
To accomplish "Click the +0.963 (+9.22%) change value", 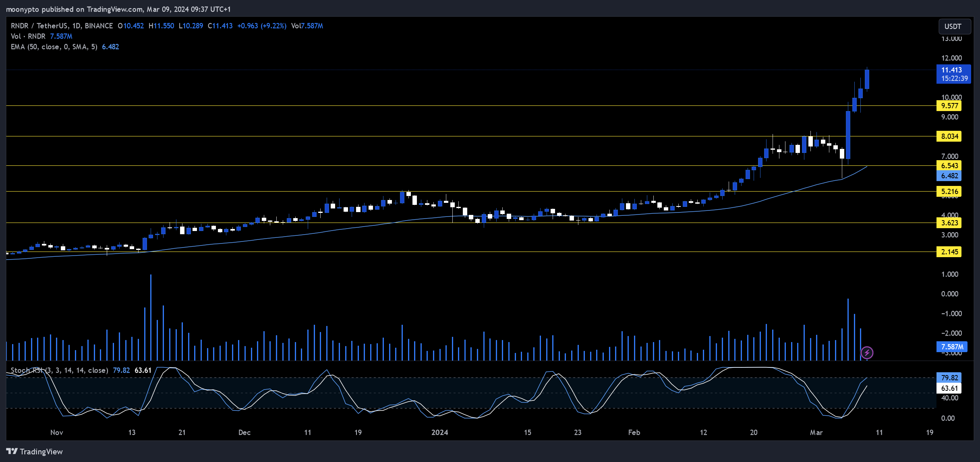I will click(x=262, y=26).
